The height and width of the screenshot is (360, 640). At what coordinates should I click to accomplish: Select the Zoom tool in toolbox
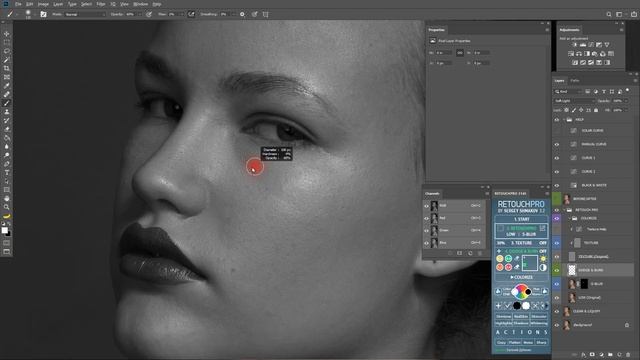7,207
